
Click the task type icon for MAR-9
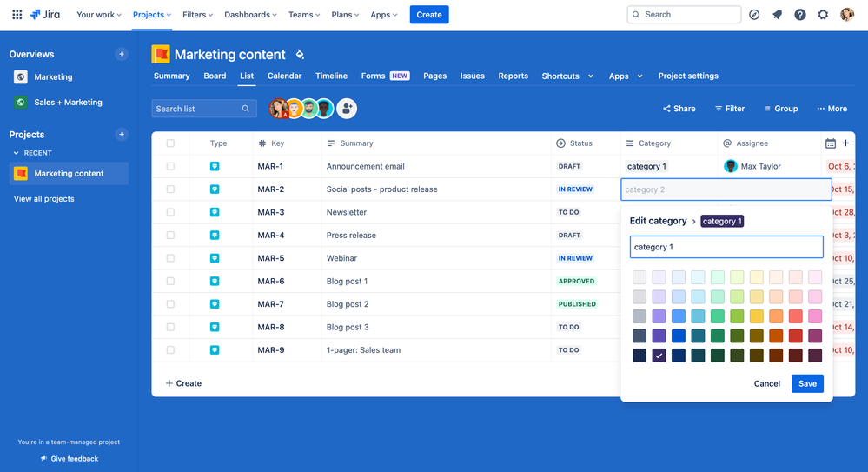click(215, 350)
